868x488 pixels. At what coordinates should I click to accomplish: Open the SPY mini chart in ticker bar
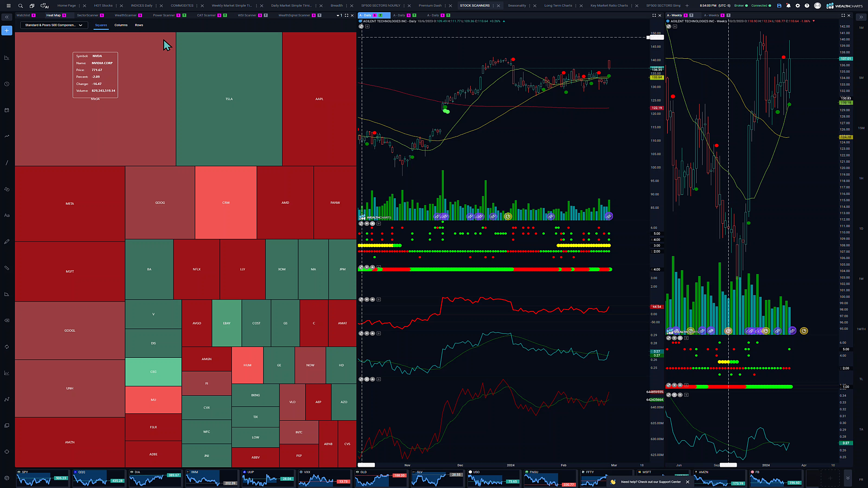click(42, 478)
